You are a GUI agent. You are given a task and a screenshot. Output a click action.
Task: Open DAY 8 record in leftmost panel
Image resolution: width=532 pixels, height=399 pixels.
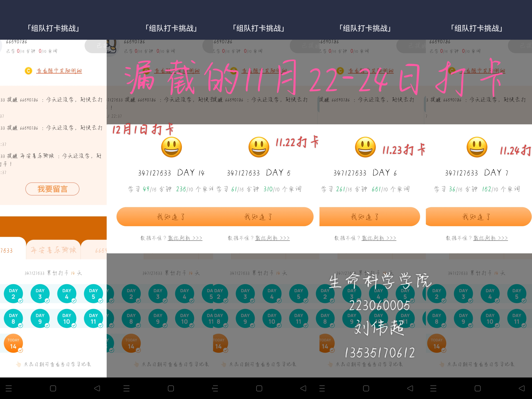pos(14,318)
